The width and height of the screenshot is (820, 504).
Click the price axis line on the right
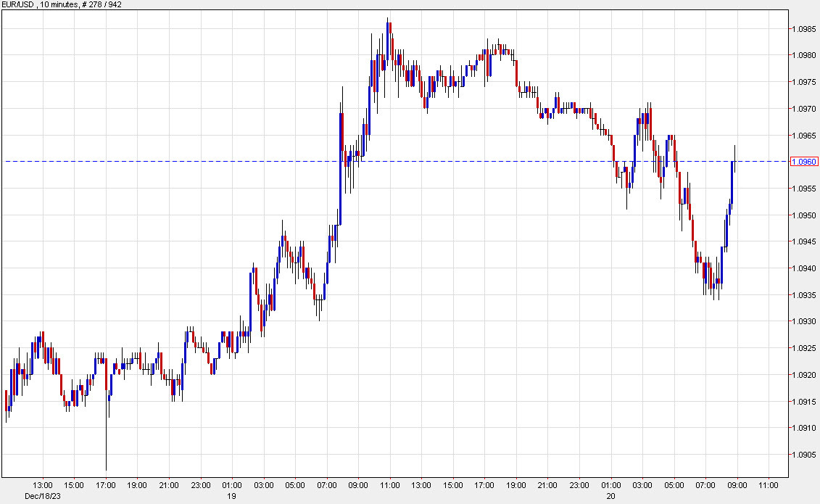[x=787, y=254]
